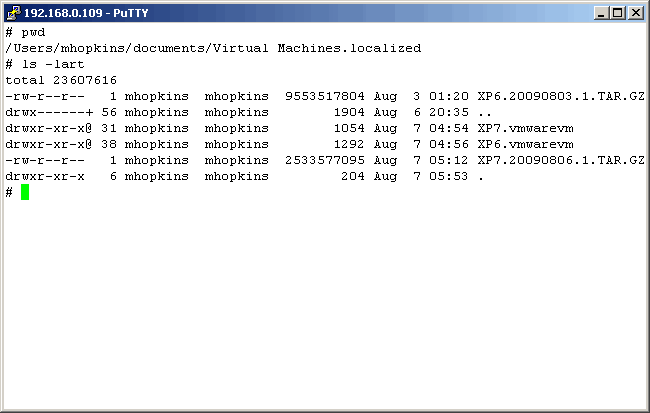Click the ls -lart command text
Viewport: 650px width, 413px height.
49,64
